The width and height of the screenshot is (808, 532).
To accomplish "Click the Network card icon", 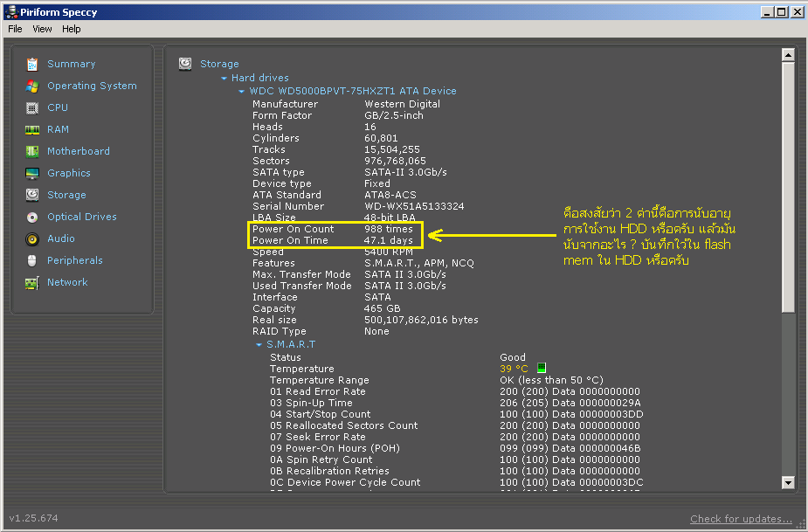I will point(32,282).
